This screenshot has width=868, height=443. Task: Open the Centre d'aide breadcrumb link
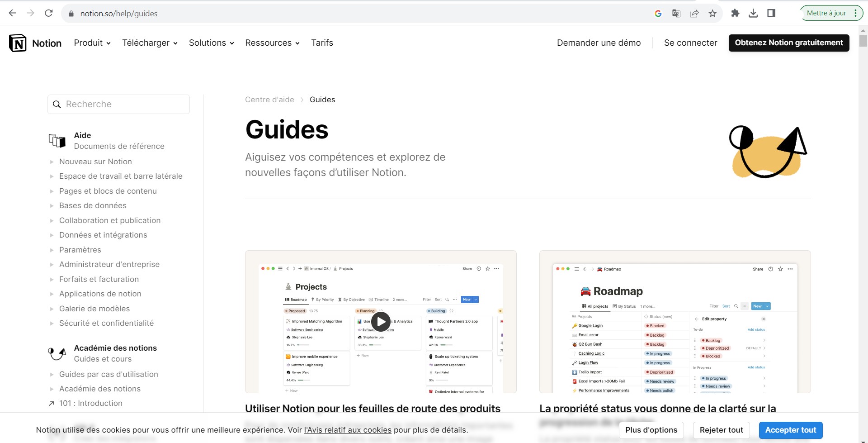click(x=269, y=100)
